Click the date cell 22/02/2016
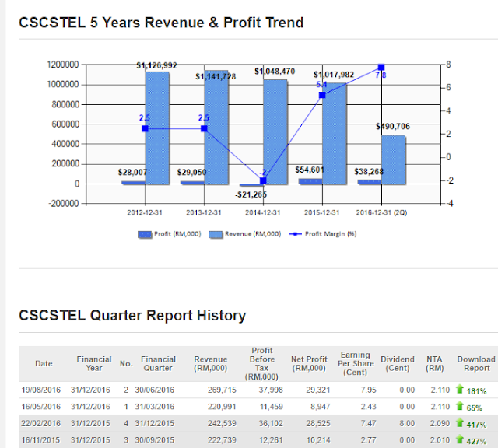The image size is (498, 448). [x=40, y=424]
